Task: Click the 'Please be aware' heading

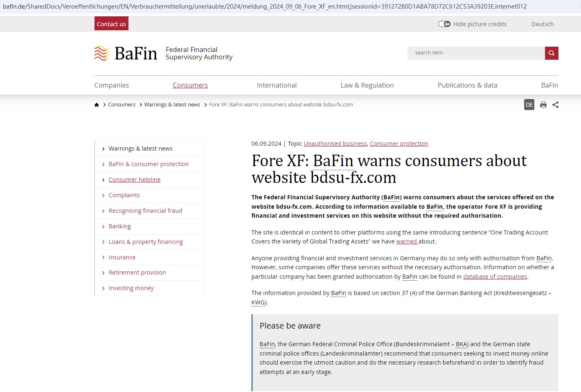Action: (290, 326)
